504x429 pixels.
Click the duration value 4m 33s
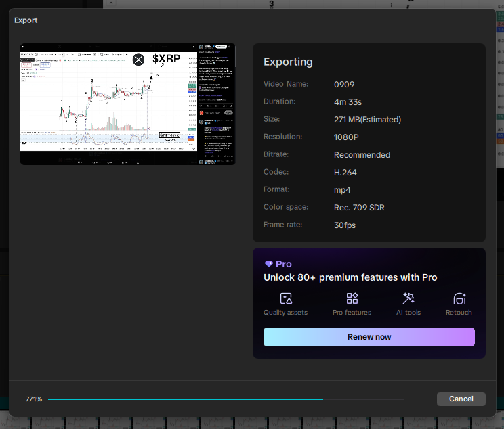(348, 102)
